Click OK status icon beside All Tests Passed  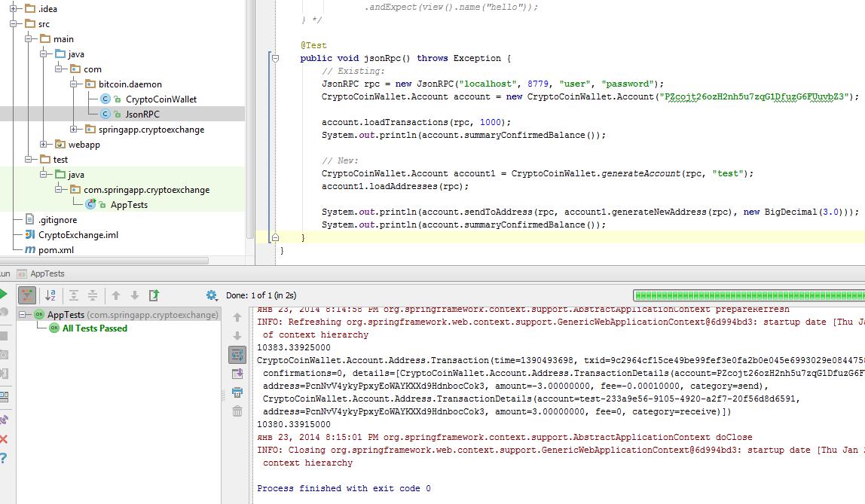[54, 328]
